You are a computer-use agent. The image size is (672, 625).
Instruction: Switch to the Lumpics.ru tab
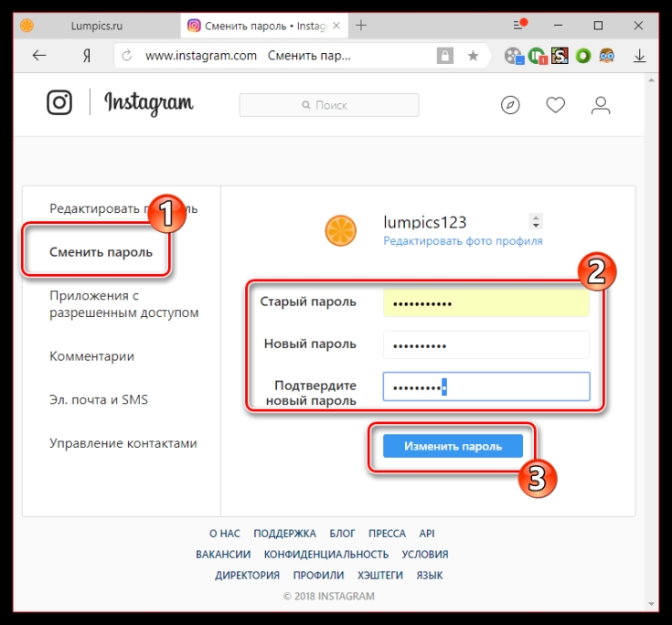point(97,26)
